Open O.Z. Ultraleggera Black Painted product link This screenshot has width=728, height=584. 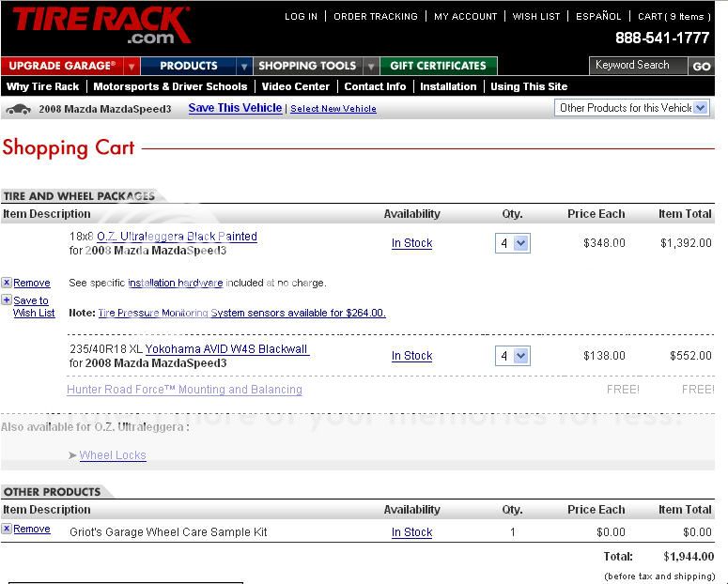point(177,237)
